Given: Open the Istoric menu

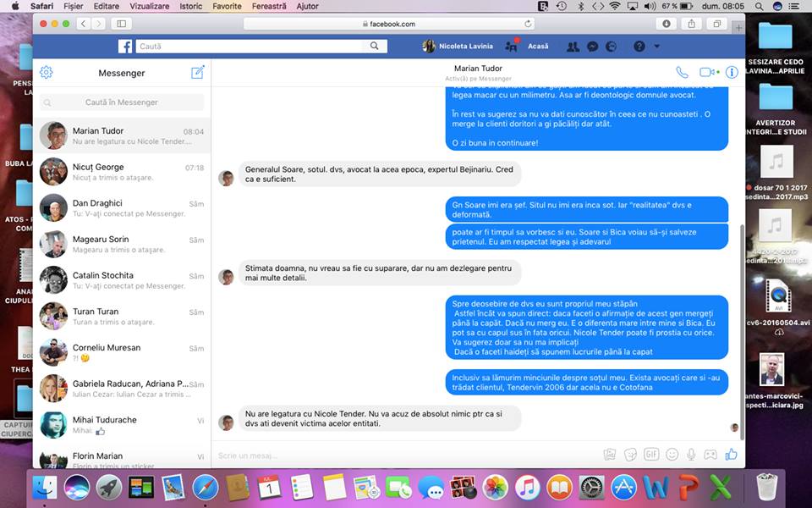Looking at the screenshot, I should point(191,6).
